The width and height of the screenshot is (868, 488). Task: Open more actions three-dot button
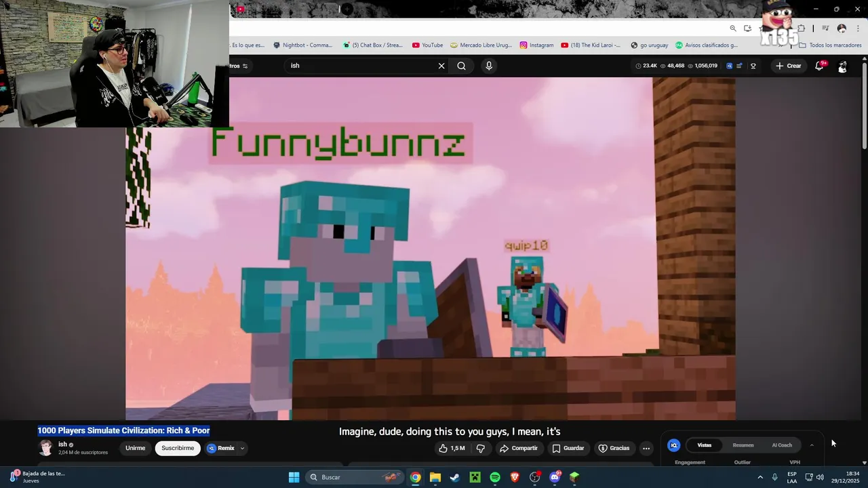(x=646, y=448)
